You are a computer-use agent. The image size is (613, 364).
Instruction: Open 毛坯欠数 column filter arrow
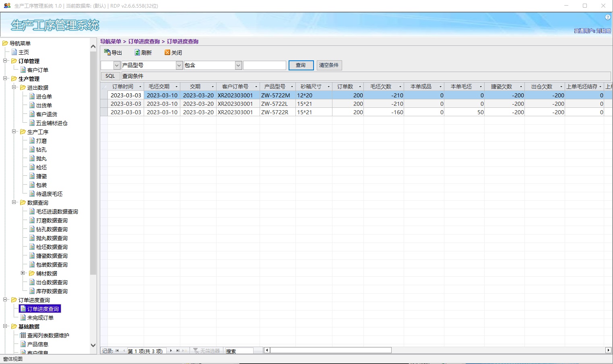click(x=400, y=87)
